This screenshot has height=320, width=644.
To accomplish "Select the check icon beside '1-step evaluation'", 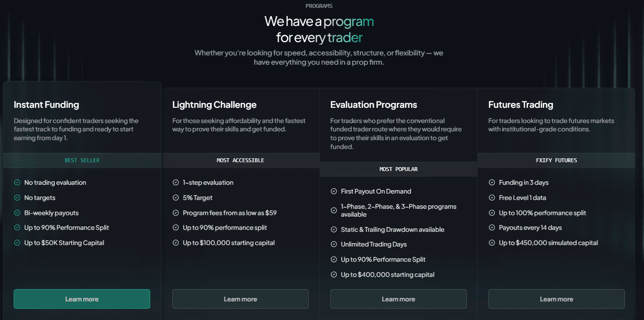I will point(175,182).
